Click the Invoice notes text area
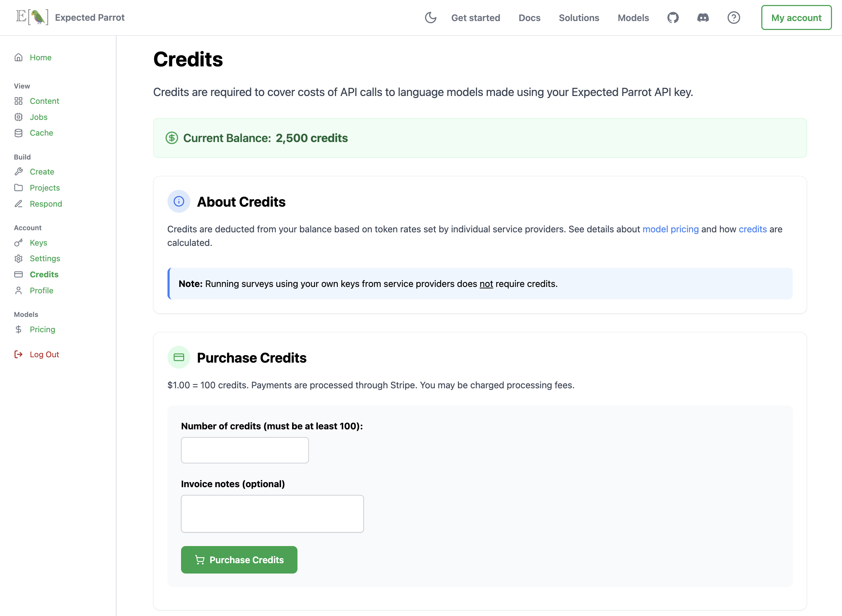The width and height of the screenshot is (842, 616). [x=272, y=514]
